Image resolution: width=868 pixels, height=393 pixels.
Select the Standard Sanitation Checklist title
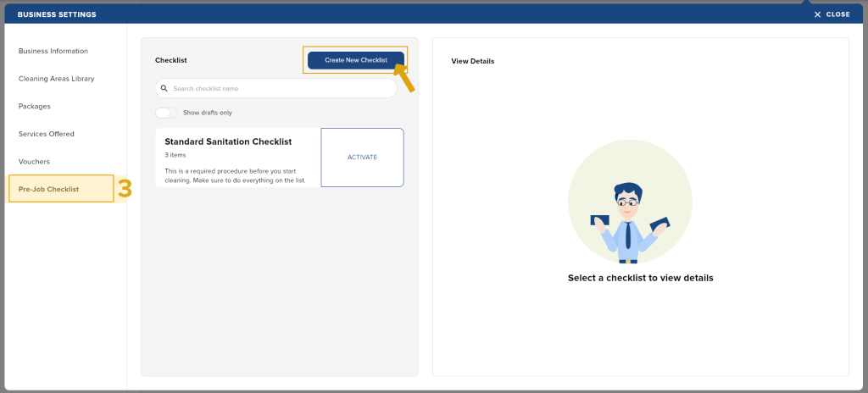point(228,141)
